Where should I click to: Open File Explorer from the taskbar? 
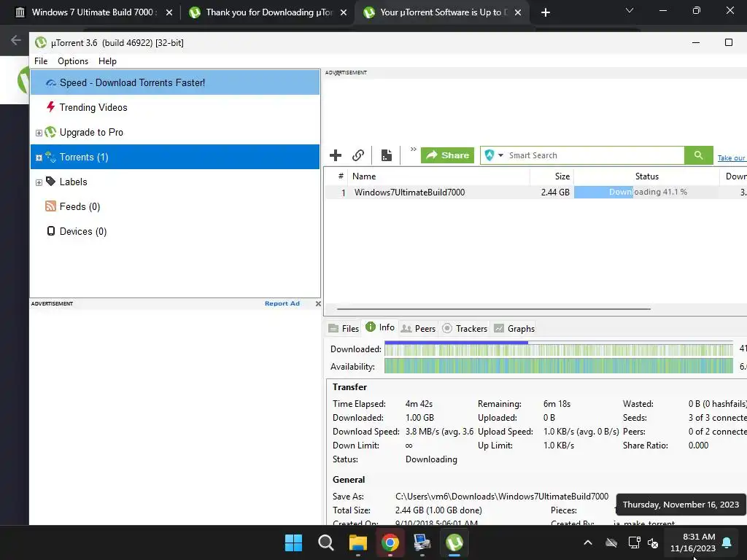[357, 542]
